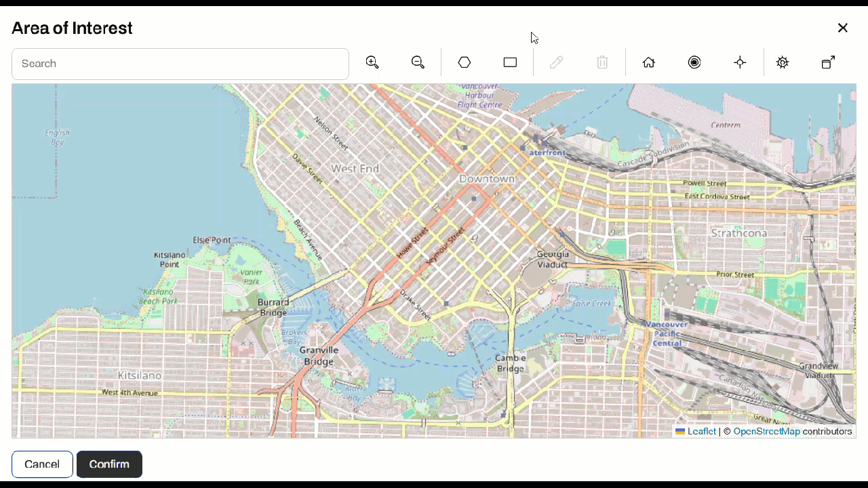This screenshot has height=488, width=868.
Task: Select the rectangle drawing tool
Action: [x=510, y=62]
